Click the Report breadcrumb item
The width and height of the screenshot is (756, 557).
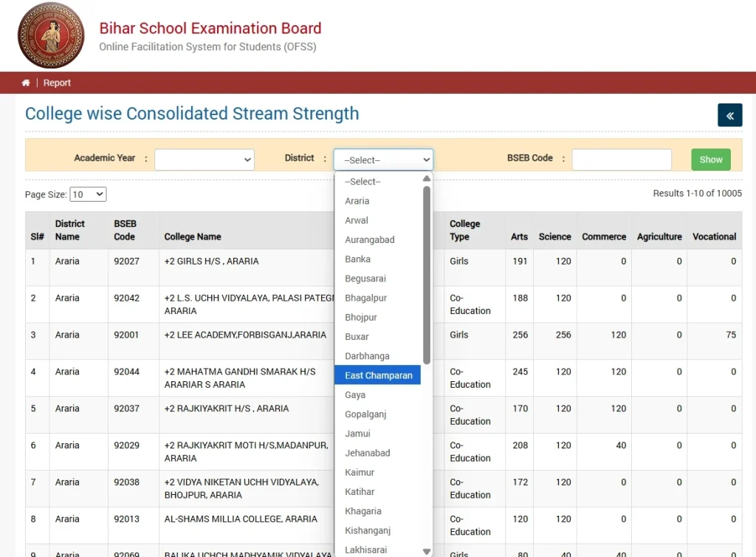57,82
